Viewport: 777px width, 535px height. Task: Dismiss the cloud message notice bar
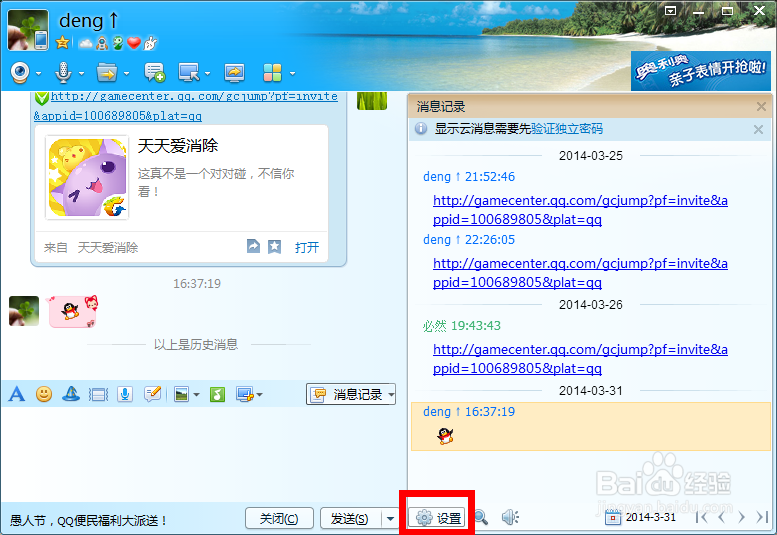[x=758, y=129]
